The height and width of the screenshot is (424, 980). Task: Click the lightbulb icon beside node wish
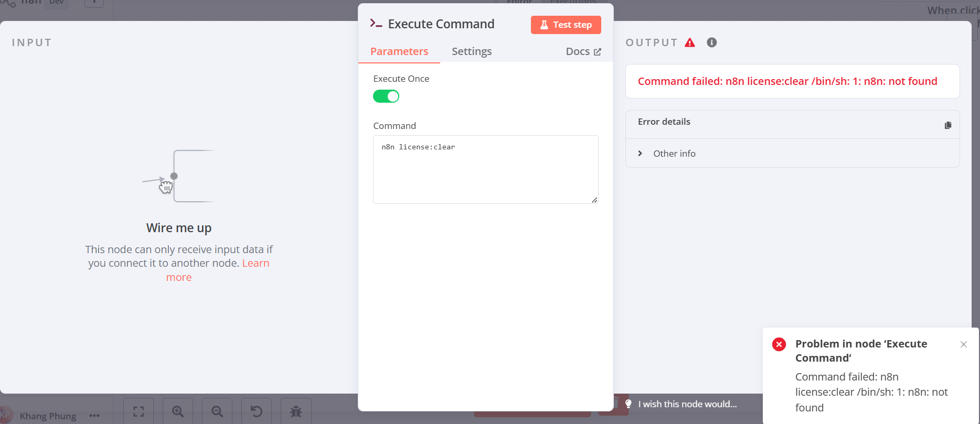tap(629, 404)
